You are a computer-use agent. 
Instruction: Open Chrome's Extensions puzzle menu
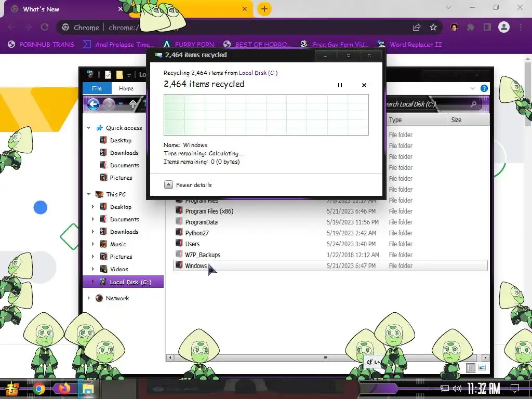pos(471,28)
